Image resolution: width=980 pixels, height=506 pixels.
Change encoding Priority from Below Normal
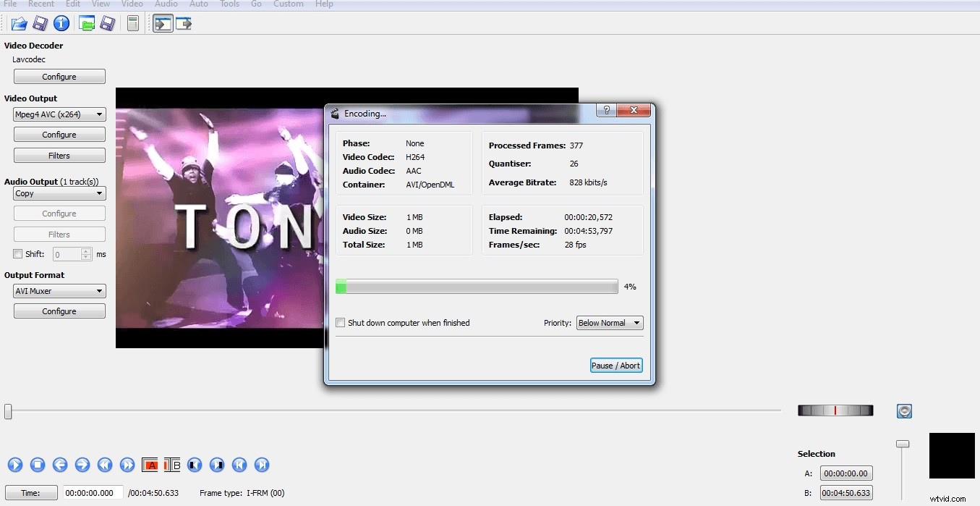coord(609,323)
